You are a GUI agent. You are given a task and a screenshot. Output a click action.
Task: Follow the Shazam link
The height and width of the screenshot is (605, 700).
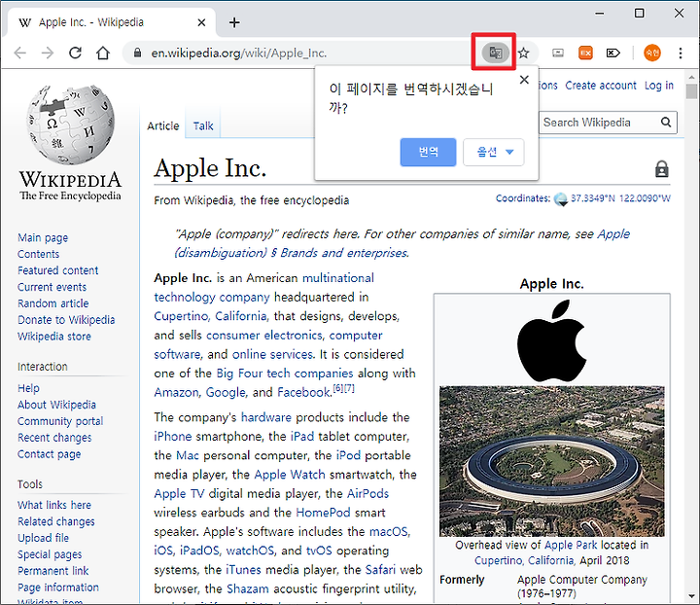248,588
